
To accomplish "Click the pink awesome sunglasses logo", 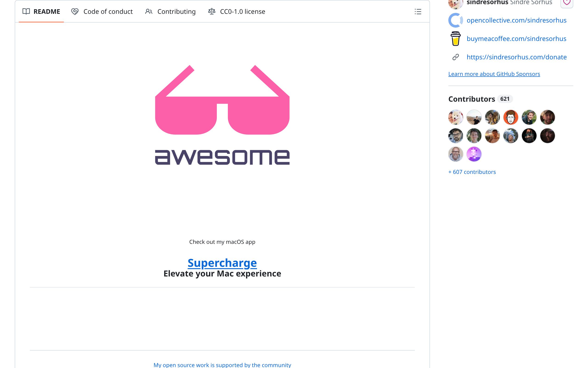I will (x=222, y=115).
